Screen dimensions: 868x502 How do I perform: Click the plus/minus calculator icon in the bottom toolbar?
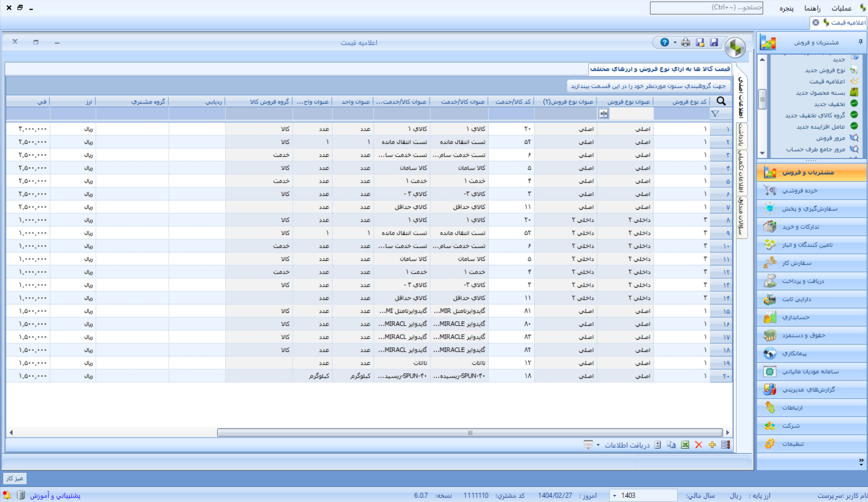pyautogui.click(x=658, y=445)
